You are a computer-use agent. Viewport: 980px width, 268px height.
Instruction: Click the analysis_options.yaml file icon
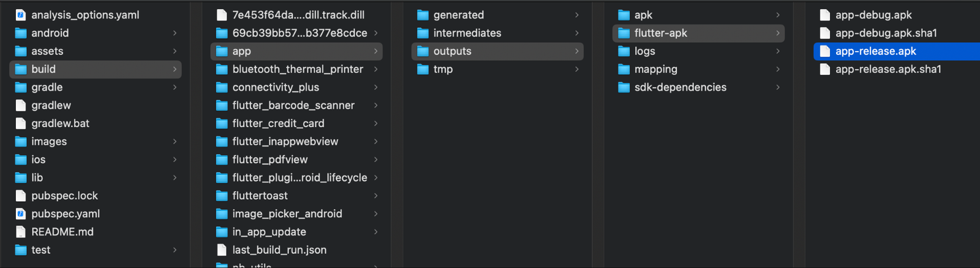click(x=21, y=15)
